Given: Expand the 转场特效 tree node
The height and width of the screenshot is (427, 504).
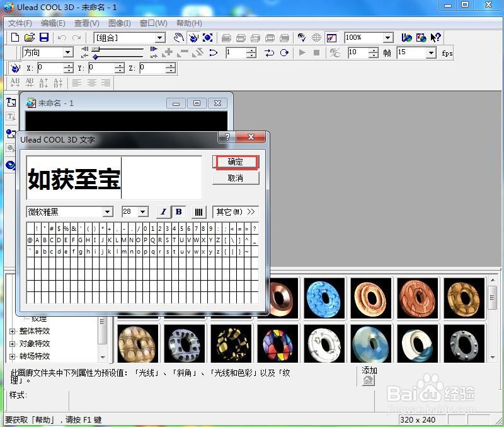Looking at the screenshot, I should click(x=12, y=356).
